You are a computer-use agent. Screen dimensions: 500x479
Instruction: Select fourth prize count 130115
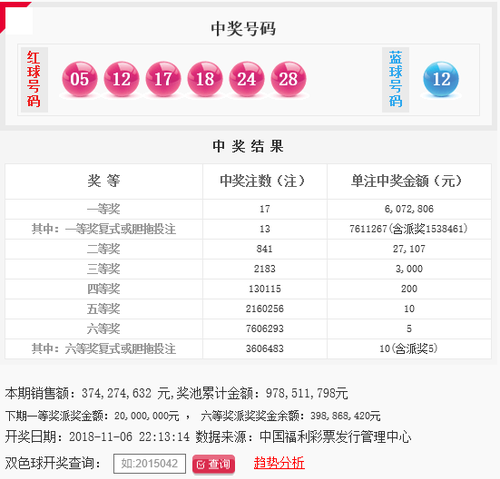click(x=265, y=289)
